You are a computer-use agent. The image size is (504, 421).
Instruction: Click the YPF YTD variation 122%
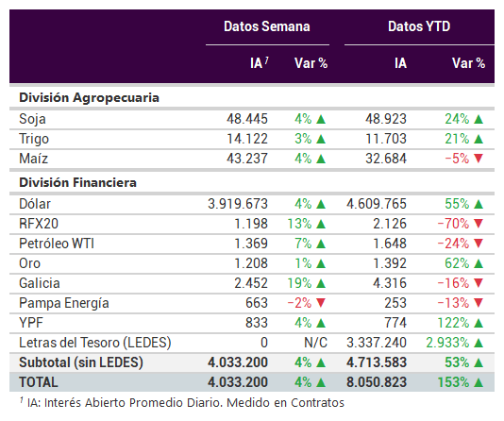(453, 323)
